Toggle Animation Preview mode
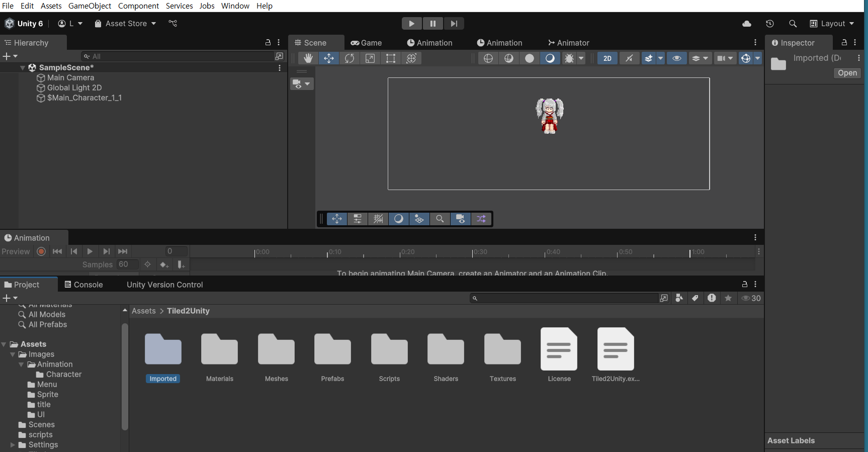Image resolution: width=868 pixels, height=452 pixels. [x=16, y=251]
